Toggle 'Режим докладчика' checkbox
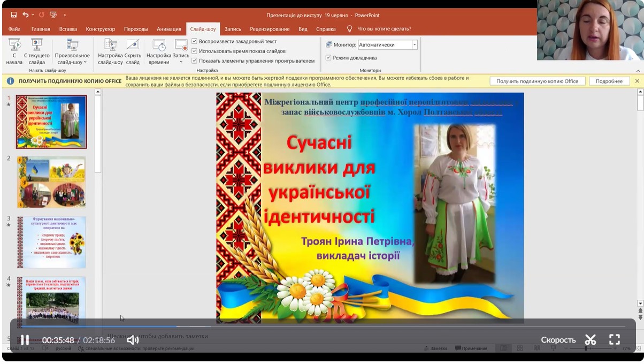 point(328,57)
